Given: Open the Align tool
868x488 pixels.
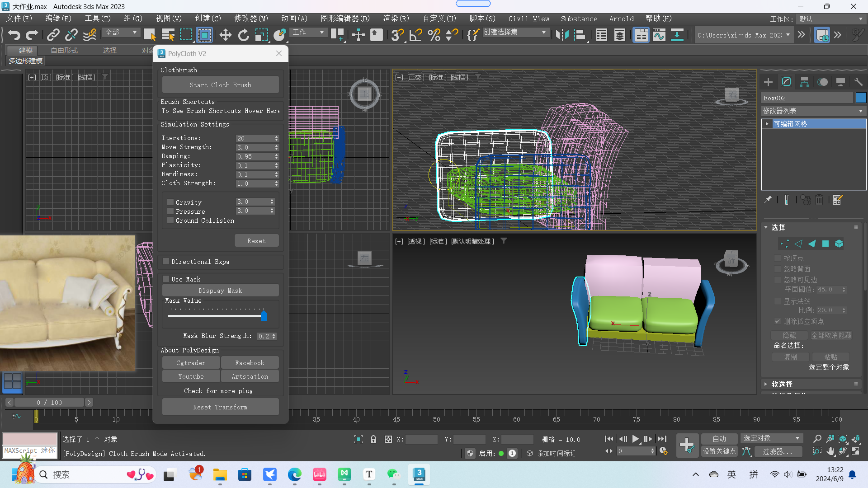Looking at the screenshot, I should click(x=580, y=35).
